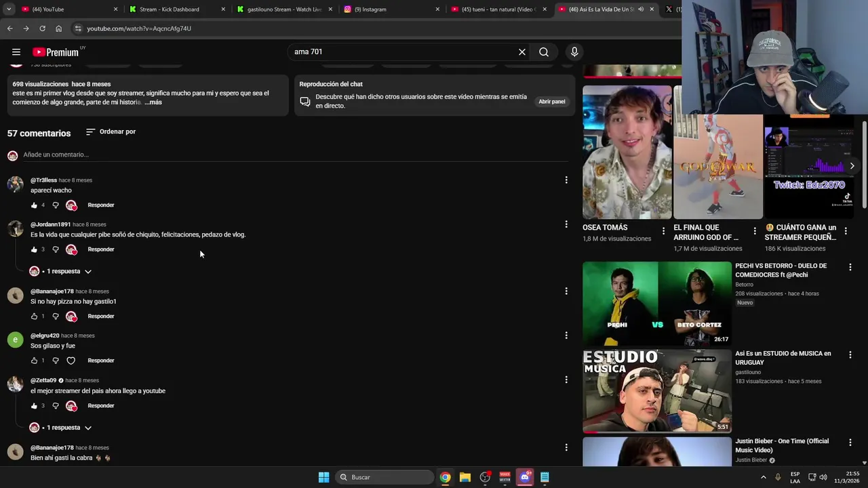Open options for OSEA TOMÁS short
The width and height of the screenshot is (868, 488).
click(663, 232)
